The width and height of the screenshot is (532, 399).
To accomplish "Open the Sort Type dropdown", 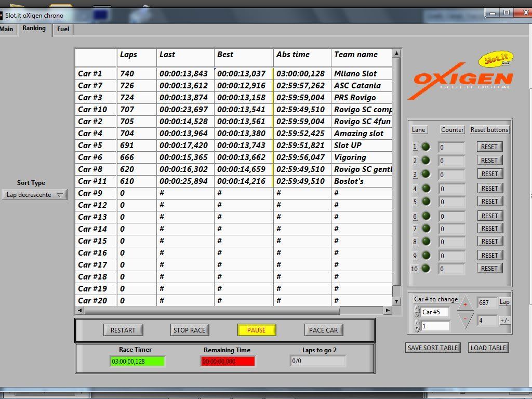I will click(x=35, y=195).
